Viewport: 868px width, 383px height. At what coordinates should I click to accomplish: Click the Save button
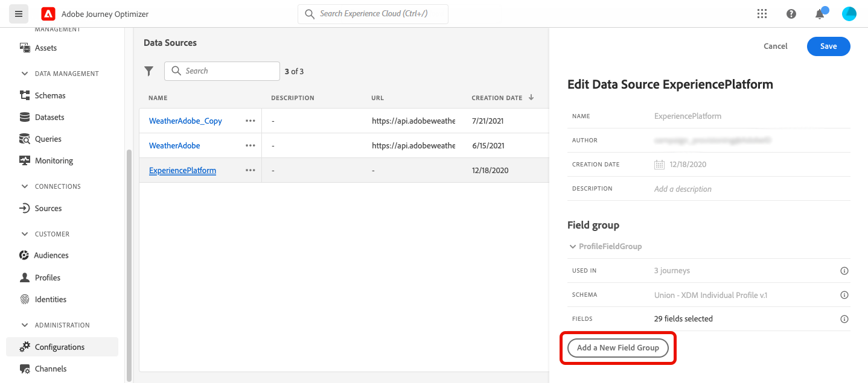pos(828,46)
